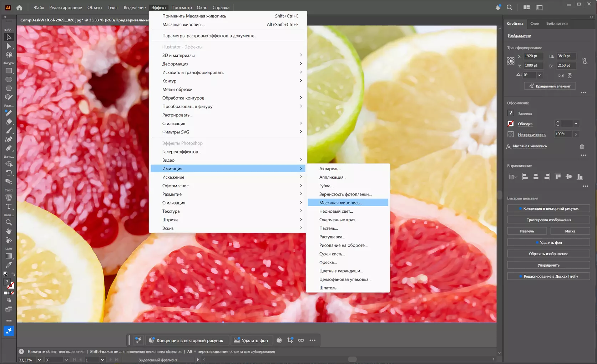597x364 pixels.
Task: Click the crop image icon in contextual bar
Action: click(290, 340)
